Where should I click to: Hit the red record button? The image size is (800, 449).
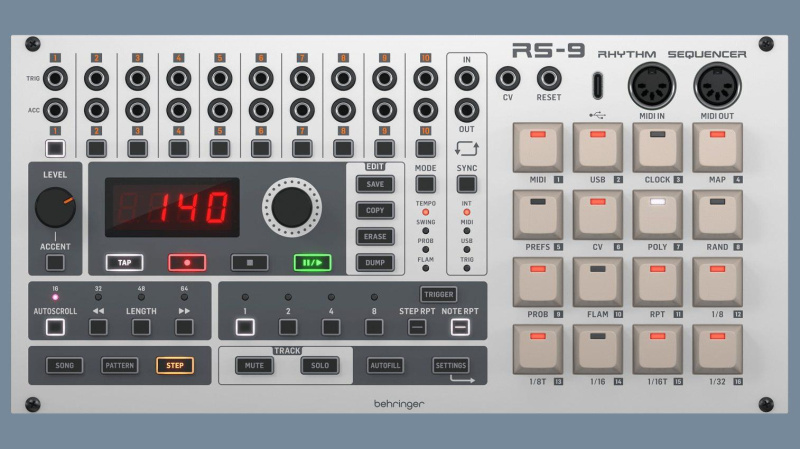tap(187, 263)
